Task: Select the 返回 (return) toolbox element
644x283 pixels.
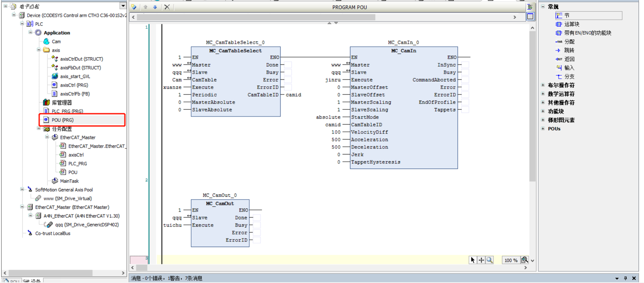Action: click(x=565, y=59)
